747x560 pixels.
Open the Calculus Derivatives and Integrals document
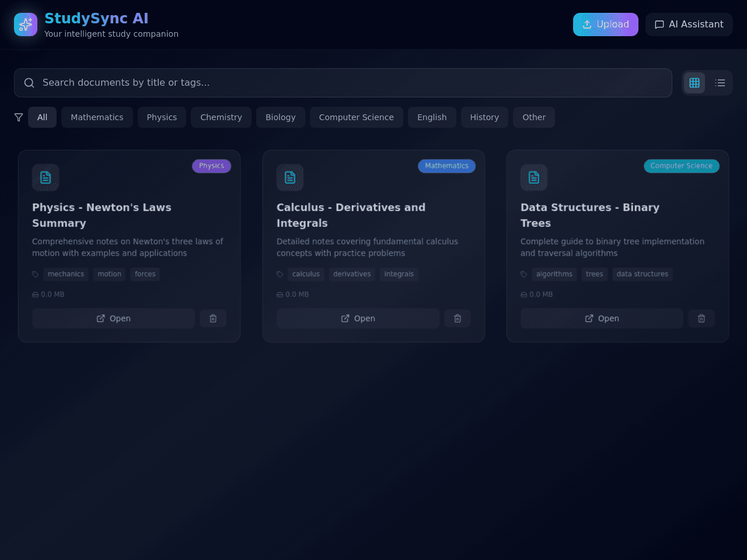(358, 318)
